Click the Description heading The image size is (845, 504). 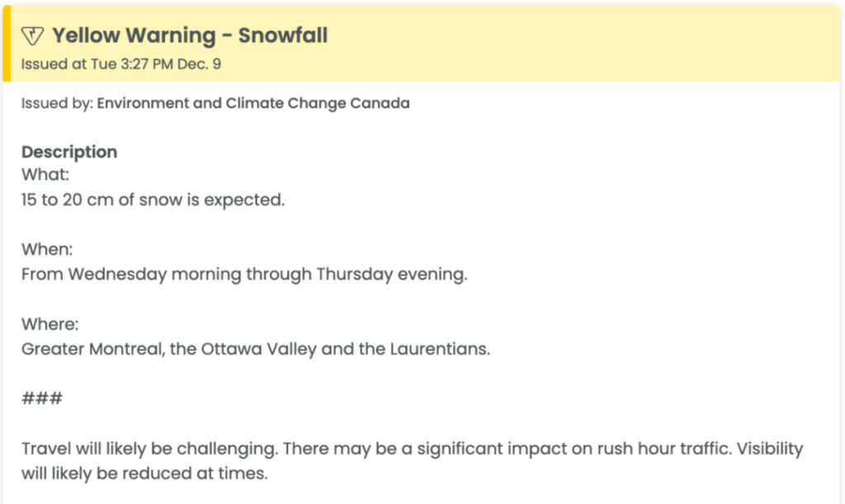69,152
